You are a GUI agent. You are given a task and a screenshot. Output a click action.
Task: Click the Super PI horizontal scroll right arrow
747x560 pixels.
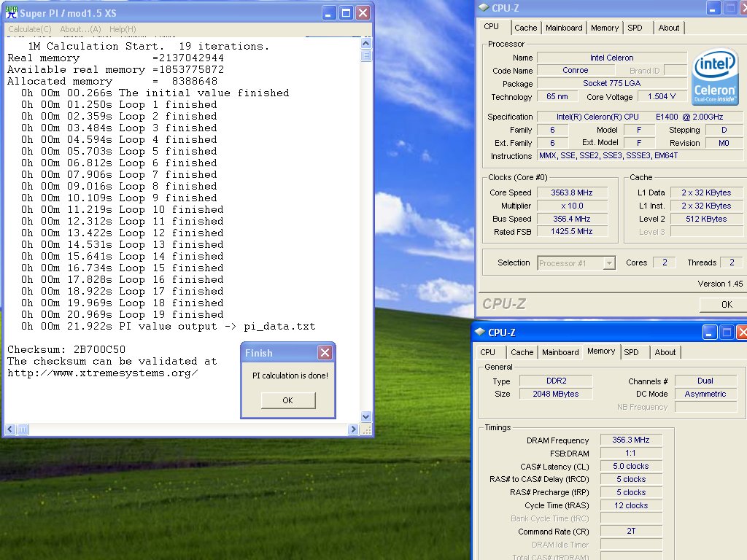point(353,429)
